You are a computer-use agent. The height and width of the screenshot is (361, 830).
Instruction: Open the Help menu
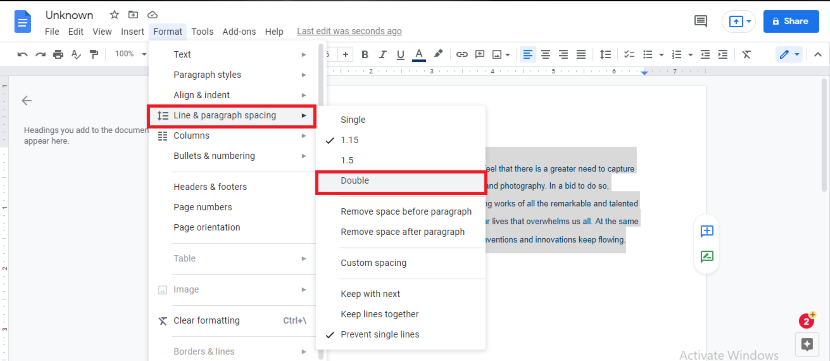coord(274,32)
